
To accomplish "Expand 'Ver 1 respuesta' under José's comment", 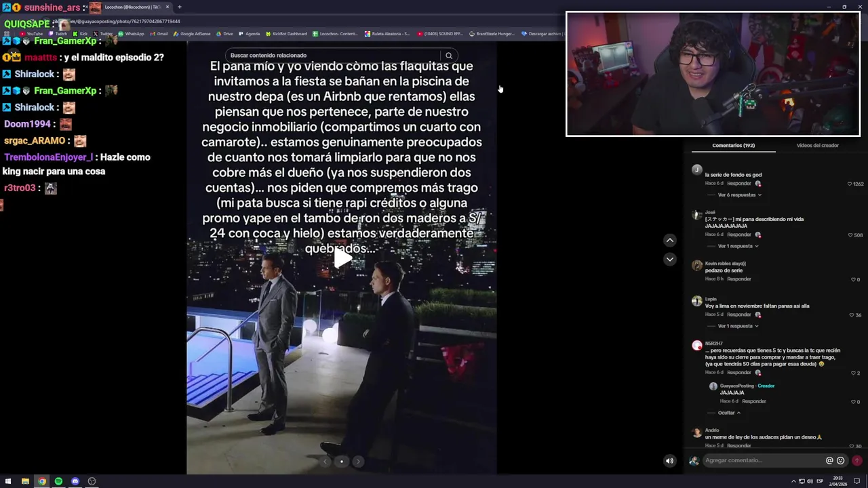I will (x=738, y=246).
